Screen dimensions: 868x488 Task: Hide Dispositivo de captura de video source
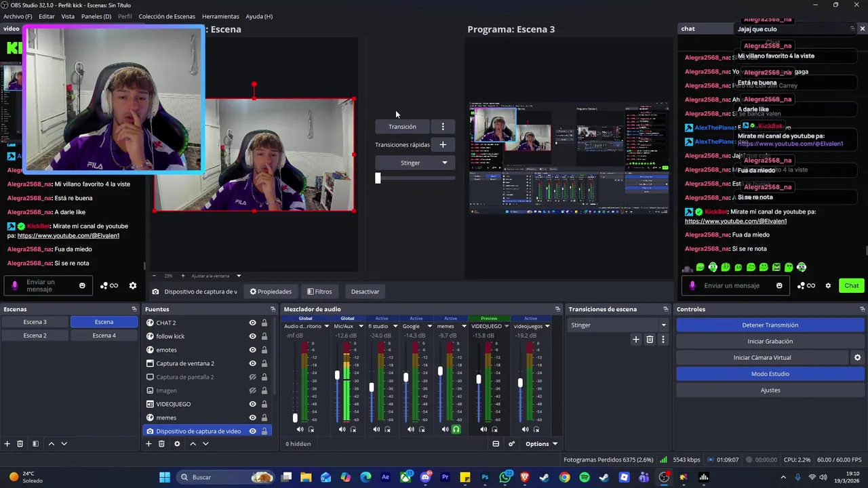[252, 431]
